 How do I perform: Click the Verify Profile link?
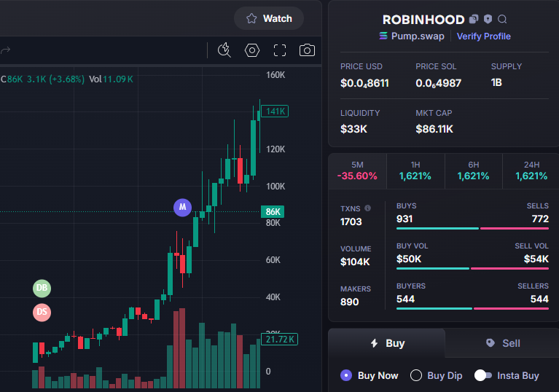[x=483, y=36]
